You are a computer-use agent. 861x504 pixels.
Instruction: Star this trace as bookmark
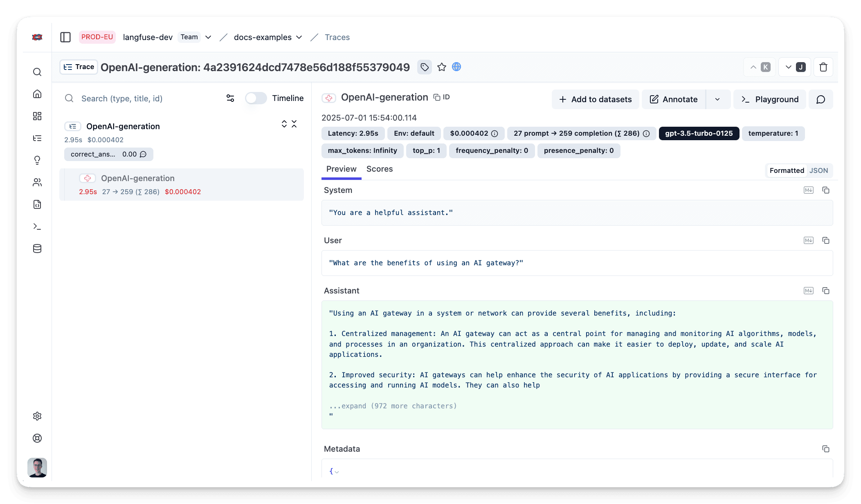point(441,67)
